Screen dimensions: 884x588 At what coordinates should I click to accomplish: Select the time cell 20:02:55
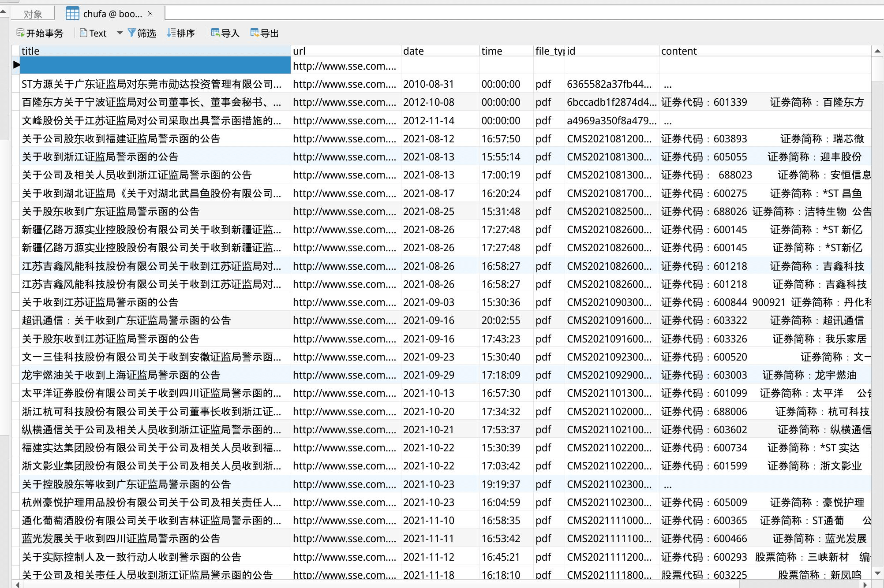(506, 320)
